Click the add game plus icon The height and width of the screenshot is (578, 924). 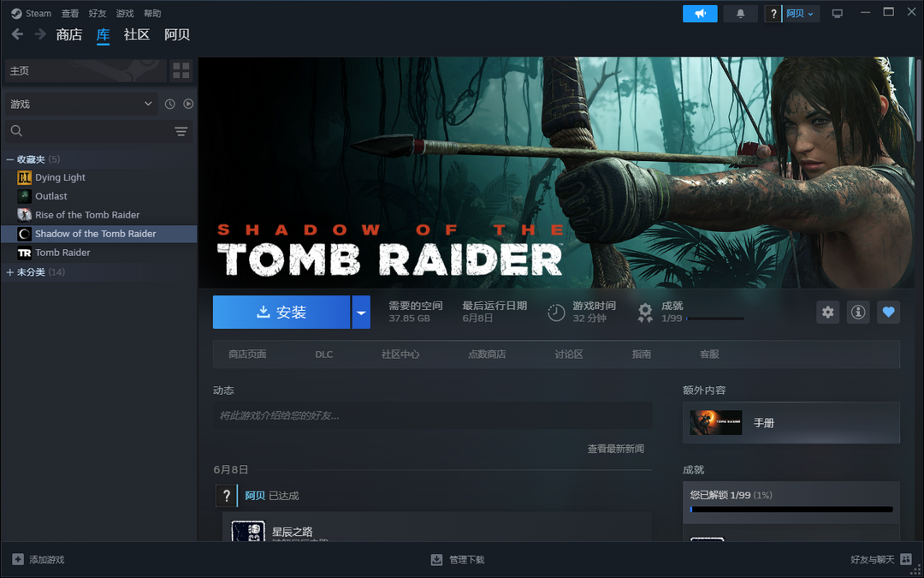point(18,559)
